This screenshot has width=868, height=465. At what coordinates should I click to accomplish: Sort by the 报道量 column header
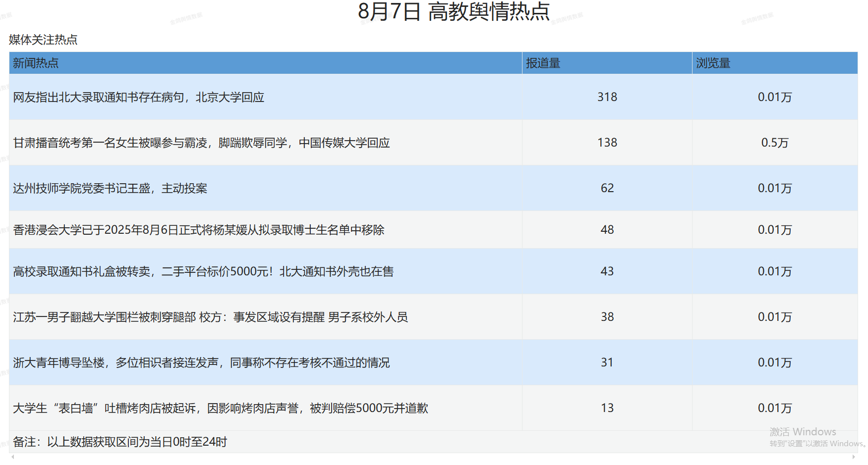pos(544,63)
